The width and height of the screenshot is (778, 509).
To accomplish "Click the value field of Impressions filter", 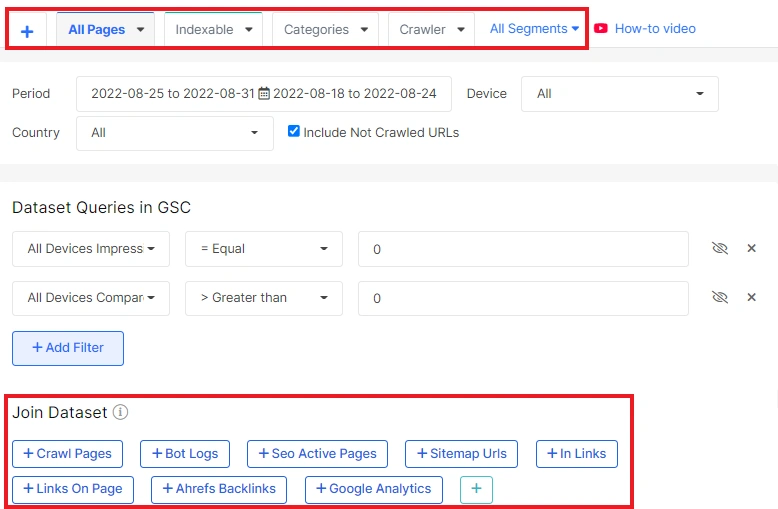I will (523, 249).
